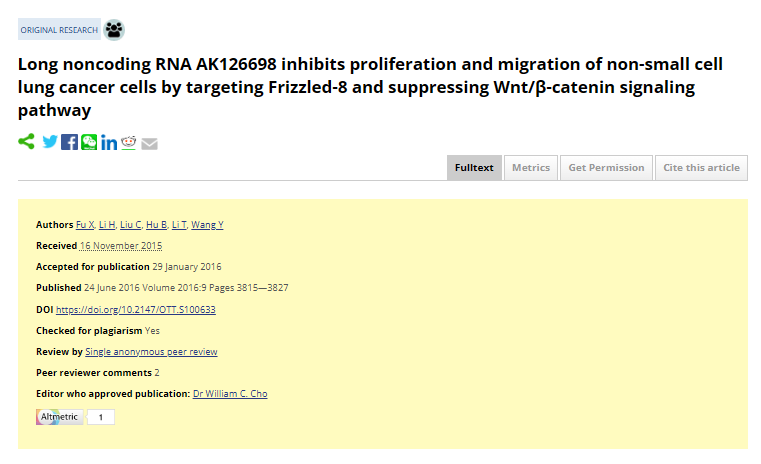This screenshot has width=761, height=464.
Task: Share article on Facebook
Action: coord(69,142)
